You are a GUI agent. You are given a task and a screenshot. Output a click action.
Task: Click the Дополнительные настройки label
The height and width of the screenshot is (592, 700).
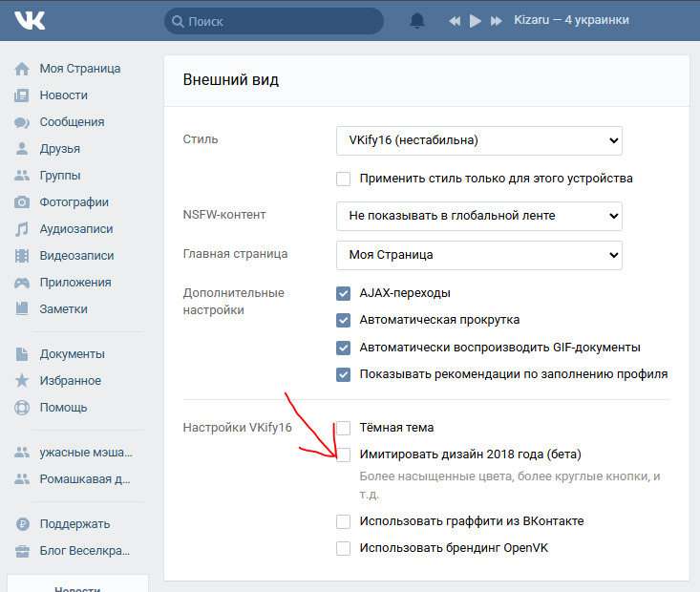(x=233, y=302)
